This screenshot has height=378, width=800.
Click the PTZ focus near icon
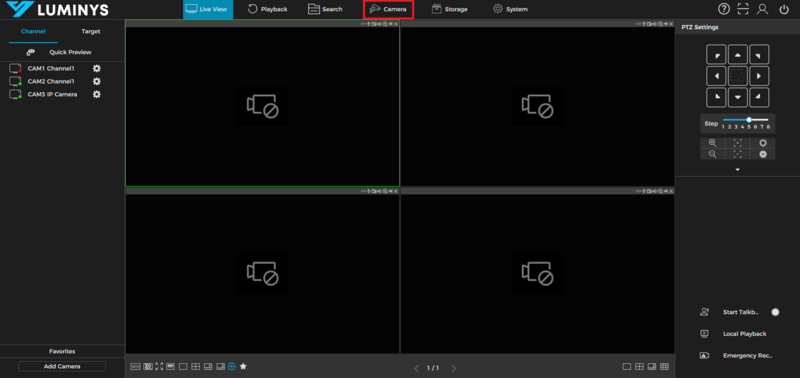coord(737,143)
